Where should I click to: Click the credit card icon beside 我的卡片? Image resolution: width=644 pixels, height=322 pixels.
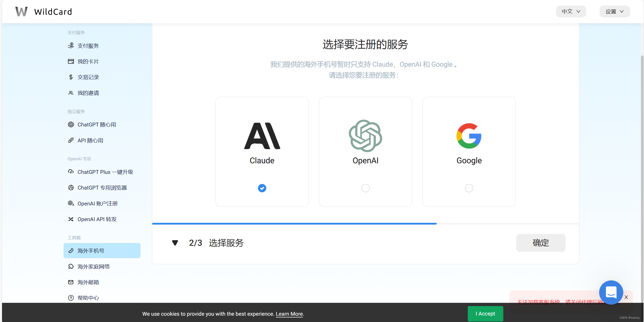pos(71,61)
